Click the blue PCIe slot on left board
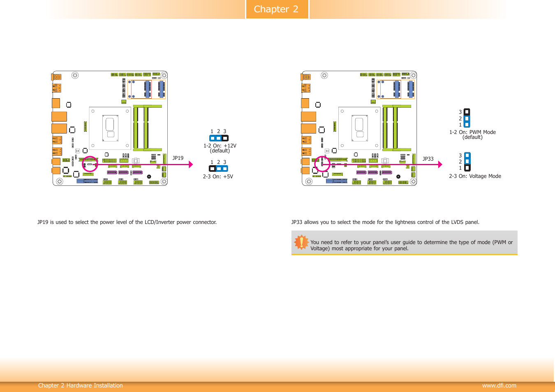Screen dimensions: 555x392 [x=88, y=181]
